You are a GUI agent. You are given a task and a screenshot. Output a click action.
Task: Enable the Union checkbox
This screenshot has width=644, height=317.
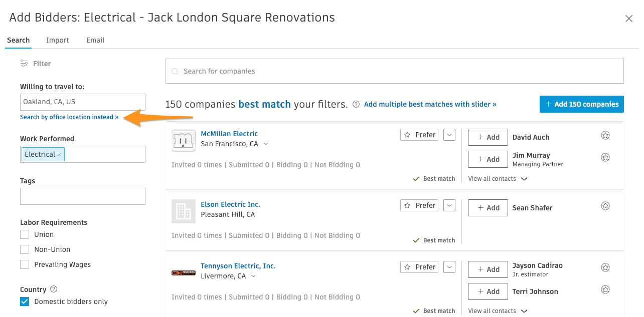[24, 234]
